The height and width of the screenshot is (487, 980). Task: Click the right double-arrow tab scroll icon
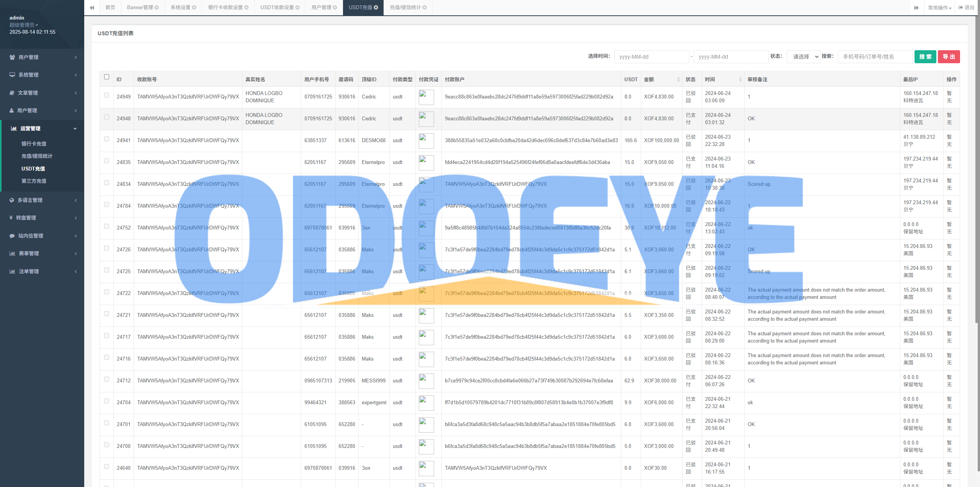916,8
